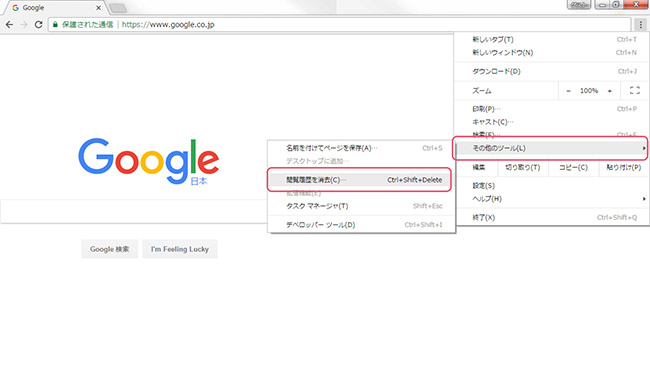Focus the address bar with google.co.jp
The width and height of the screenshot is (650, 392).
point(340,25)
